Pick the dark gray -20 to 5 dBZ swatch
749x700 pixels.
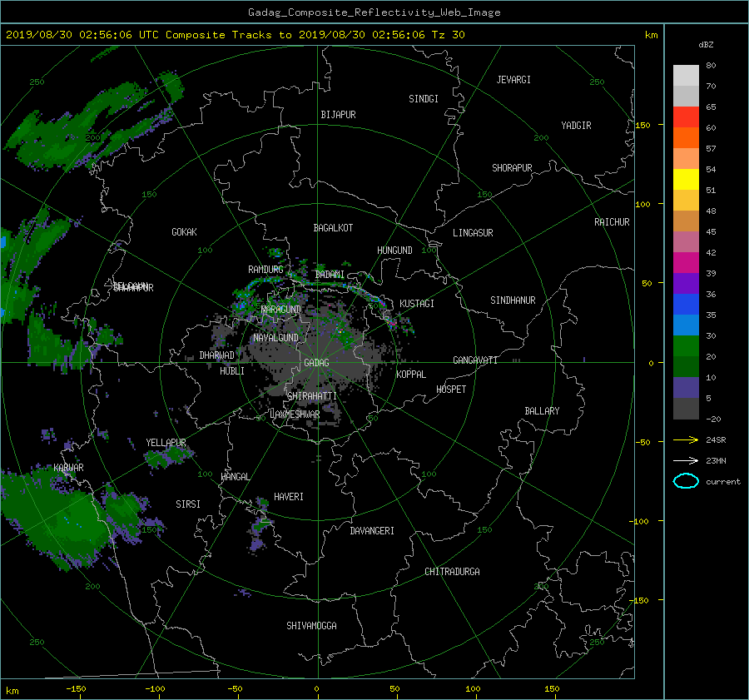click(686, 409)
